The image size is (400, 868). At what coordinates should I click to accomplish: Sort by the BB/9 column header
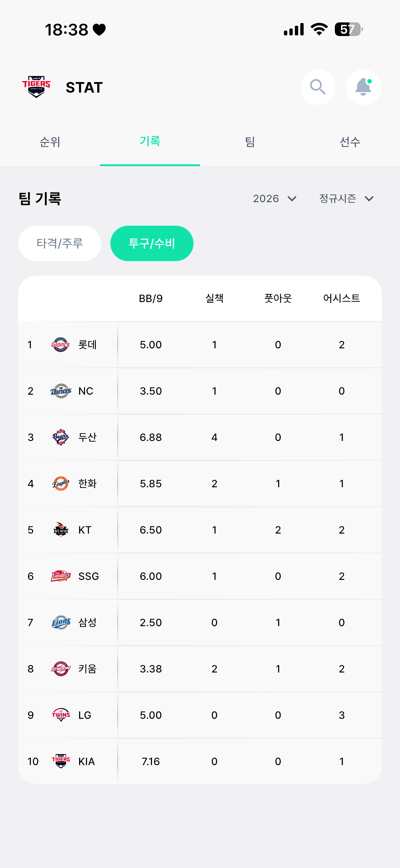(151, 298)
